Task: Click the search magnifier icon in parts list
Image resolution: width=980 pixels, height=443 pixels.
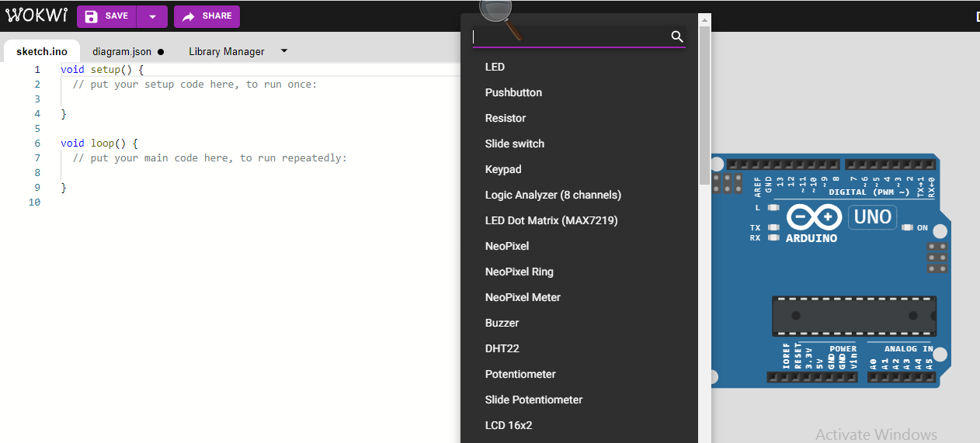Action: coord(677,36)
